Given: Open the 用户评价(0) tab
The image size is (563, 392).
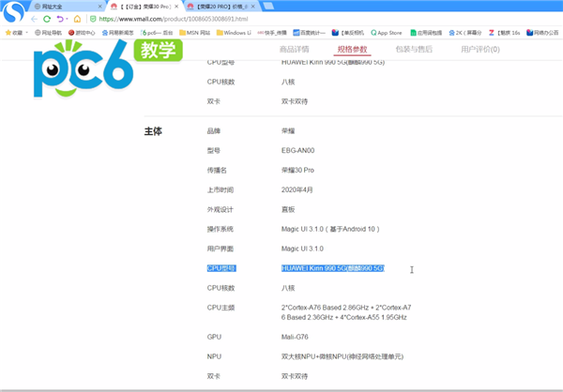Looking at the screenshot, I should pyautogui.click(x=480, y=49).
